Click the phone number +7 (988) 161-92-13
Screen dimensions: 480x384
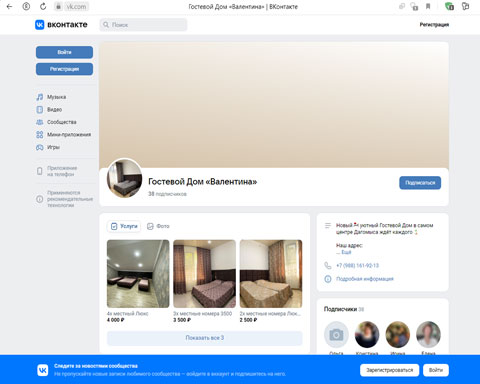357,265
